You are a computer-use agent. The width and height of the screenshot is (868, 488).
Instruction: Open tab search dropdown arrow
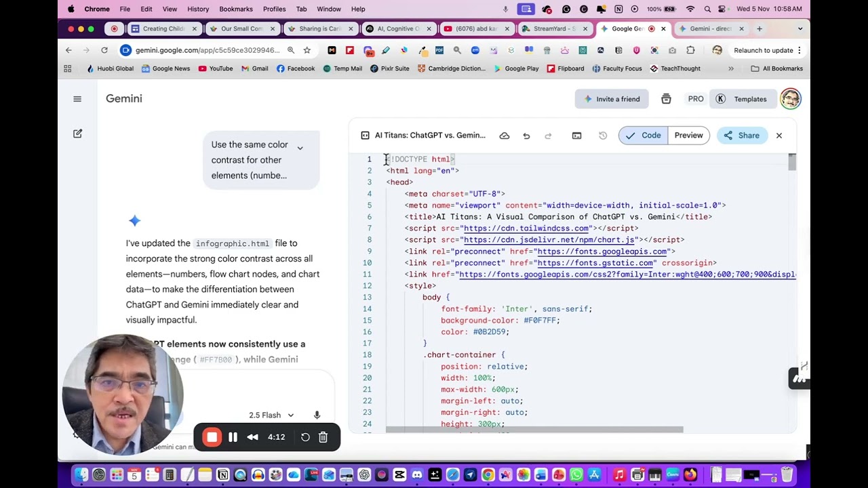[x=800, y=29]
